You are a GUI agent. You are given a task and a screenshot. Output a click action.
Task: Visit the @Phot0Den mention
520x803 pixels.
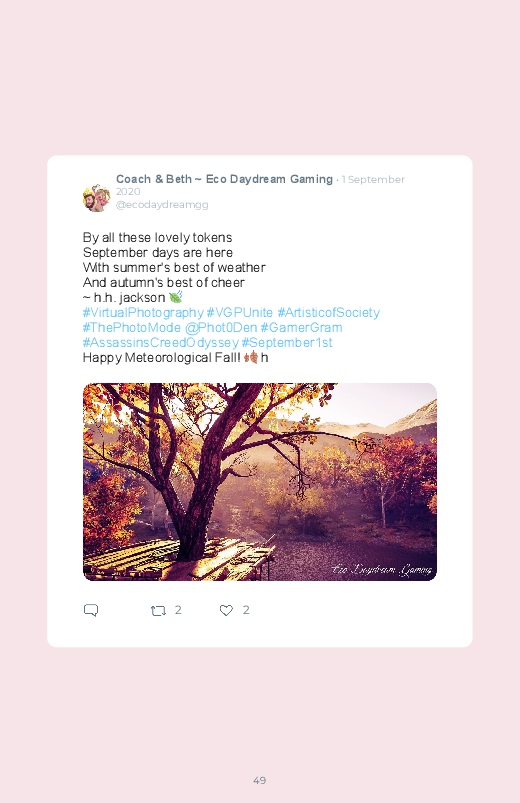[x=221, y=327]
